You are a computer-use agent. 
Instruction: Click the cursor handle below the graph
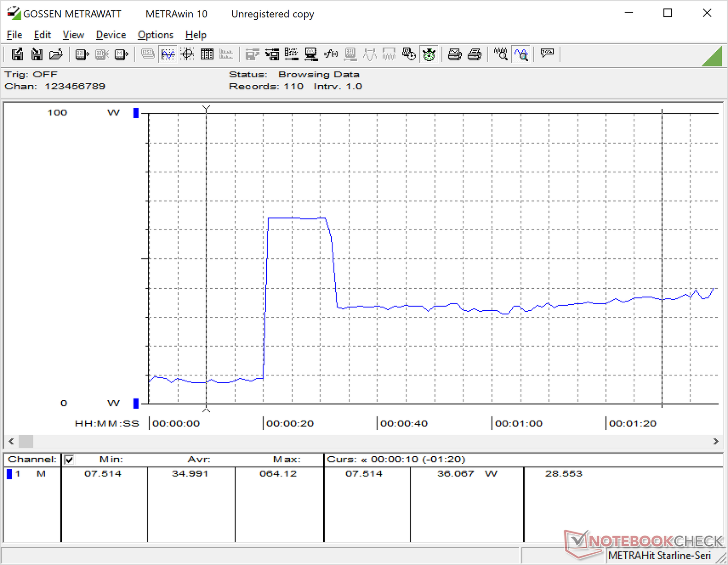[x=206, y=409]
